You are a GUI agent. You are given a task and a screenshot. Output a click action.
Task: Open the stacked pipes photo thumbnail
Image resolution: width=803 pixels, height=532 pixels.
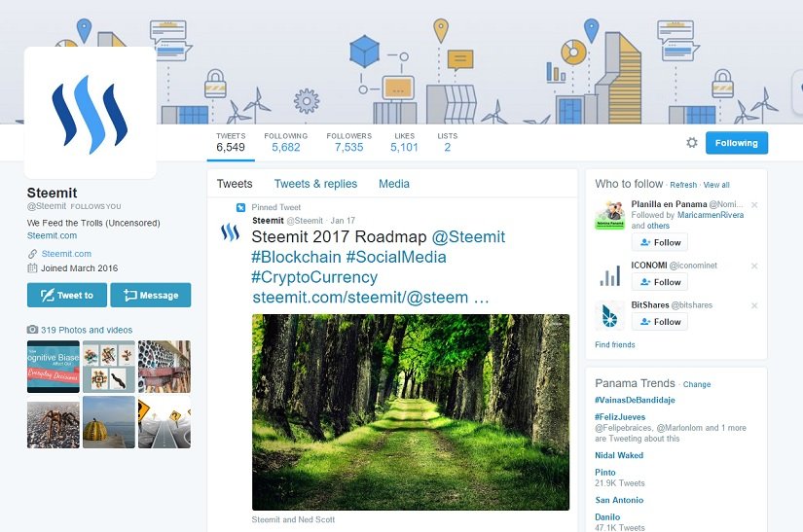(x=164, y=367)
